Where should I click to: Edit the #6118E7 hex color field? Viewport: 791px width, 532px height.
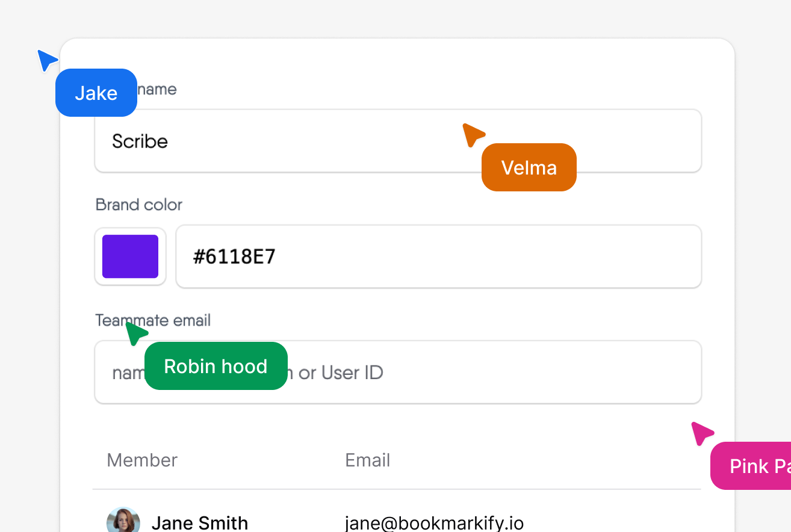point(438,256)
